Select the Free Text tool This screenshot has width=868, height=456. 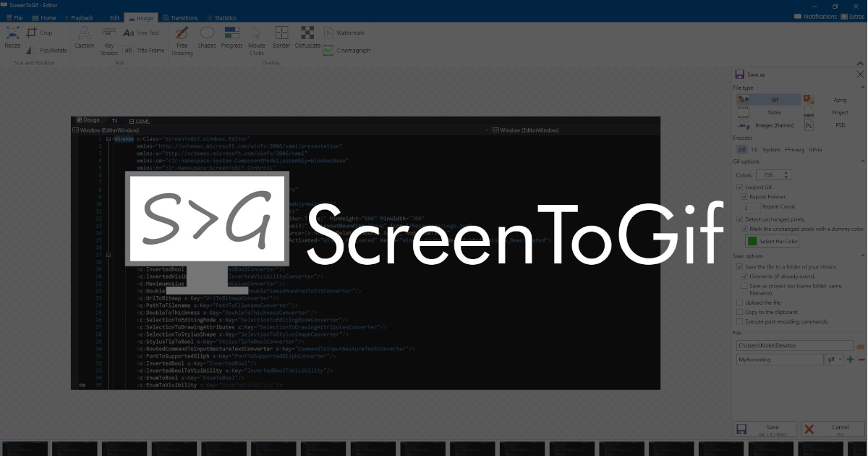[x=141, y=33]
